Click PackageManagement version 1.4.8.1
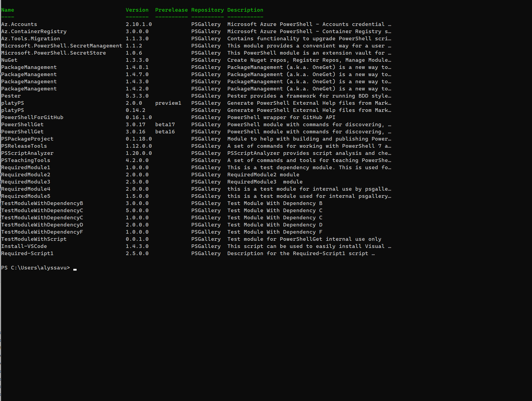 (137, 67)
